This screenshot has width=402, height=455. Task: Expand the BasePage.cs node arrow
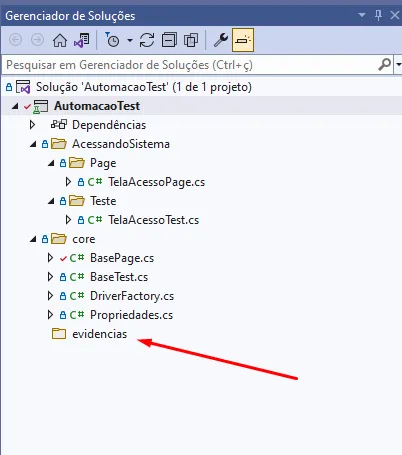[x=50, y=258]
